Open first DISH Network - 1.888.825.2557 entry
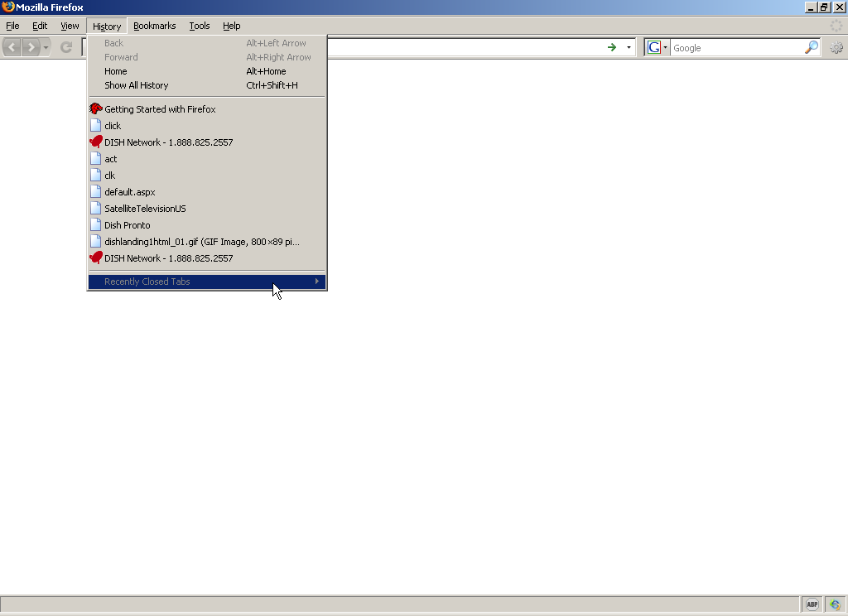Viewport: 848px width, 616px height. click(206, 142)
